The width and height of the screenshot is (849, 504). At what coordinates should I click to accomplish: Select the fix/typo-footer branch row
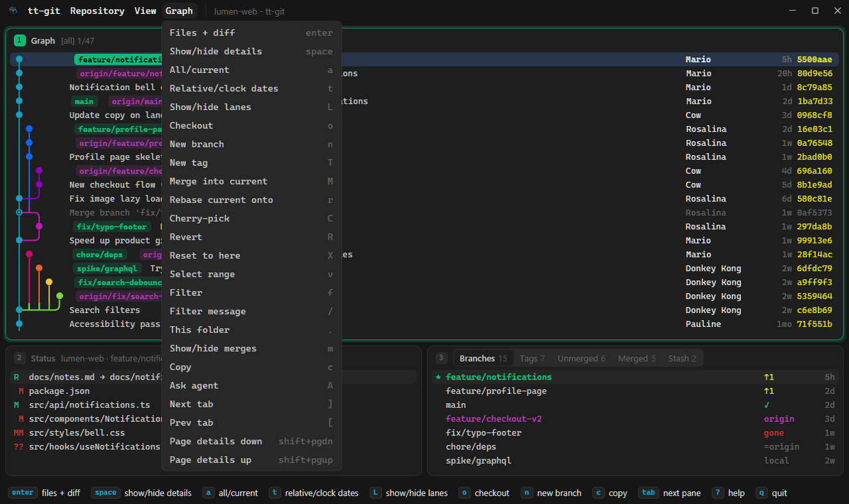635,432
